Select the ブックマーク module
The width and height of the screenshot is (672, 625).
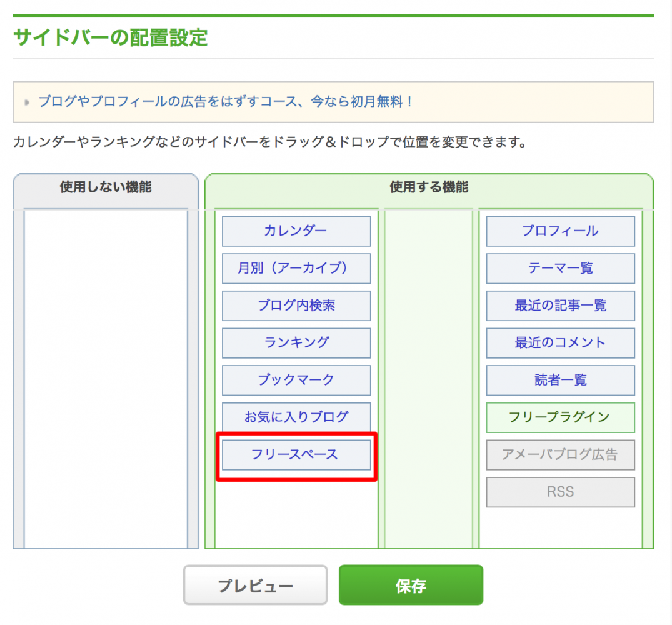[296, 381]
